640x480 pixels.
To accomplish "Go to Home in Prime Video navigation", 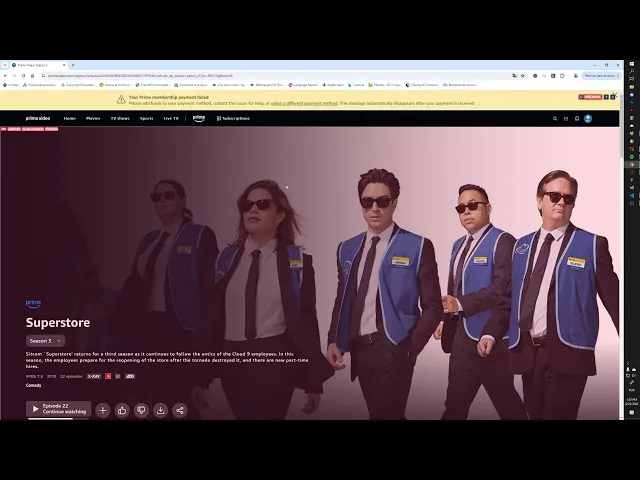I will pyautogui.click(x=69, y=118).
